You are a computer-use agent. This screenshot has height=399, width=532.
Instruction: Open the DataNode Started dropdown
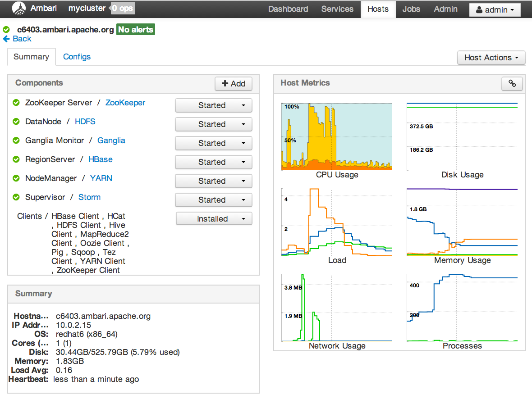(x=214, y=124)
